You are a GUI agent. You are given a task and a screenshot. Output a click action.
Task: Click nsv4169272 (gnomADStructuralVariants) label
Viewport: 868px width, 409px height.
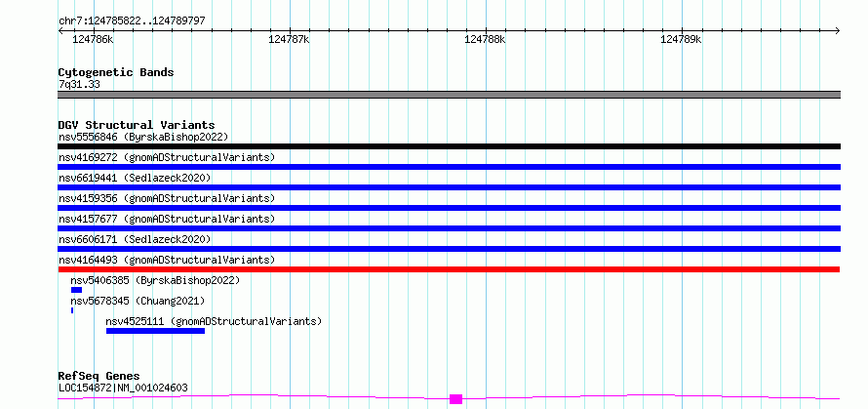coord(167,157)
